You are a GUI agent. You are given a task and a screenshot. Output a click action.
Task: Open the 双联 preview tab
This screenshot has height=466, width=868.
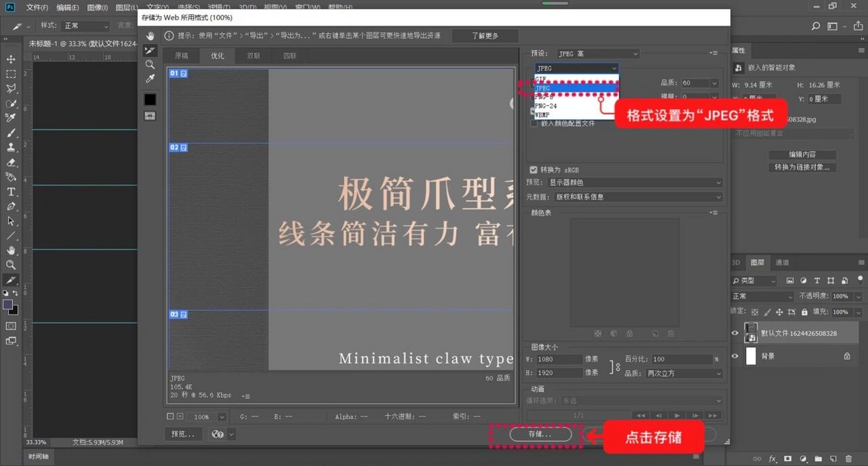[x=253, y=56]
